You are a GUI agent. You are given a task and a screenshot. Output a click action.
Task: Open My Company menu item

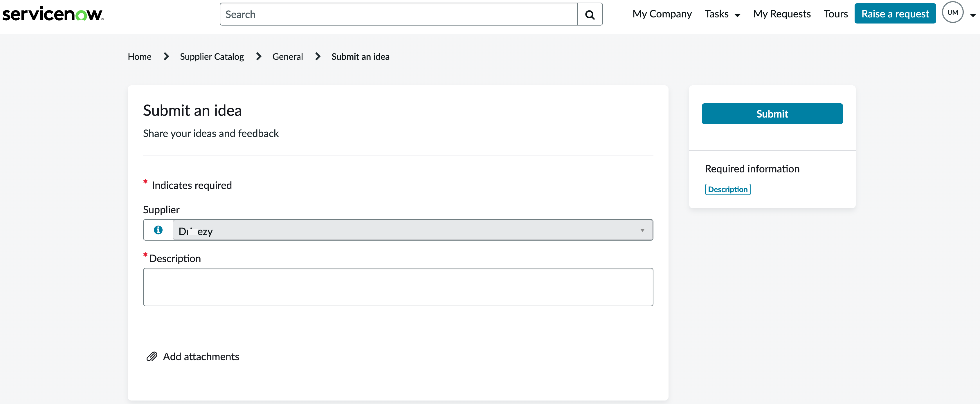tap(662, 14)
